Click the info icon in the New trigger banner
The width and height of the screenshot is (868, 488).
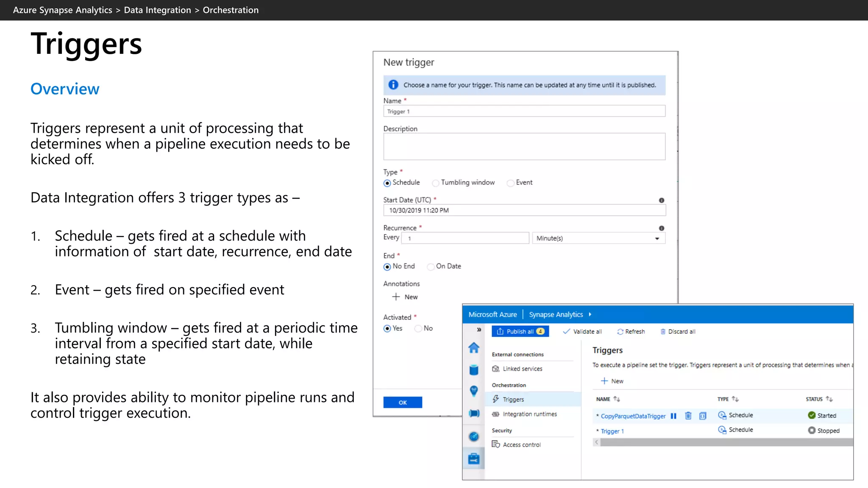click(x=393, y=85)
